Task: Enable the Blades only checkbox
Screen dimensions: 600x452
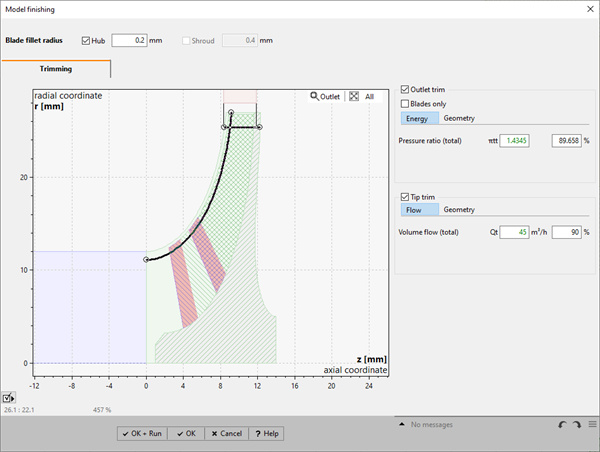Action: coord(405,103)
